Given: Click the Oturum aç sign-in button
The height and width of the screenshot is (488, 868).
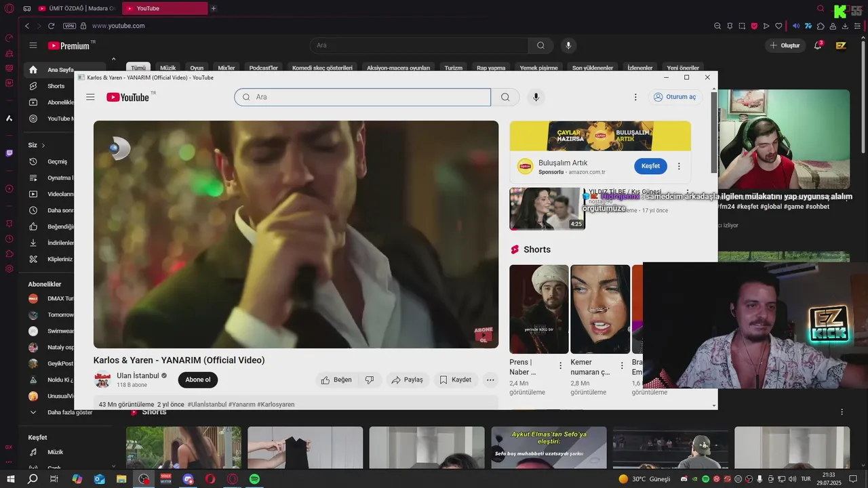Looking at the screenshot, I should coord(674,97).
